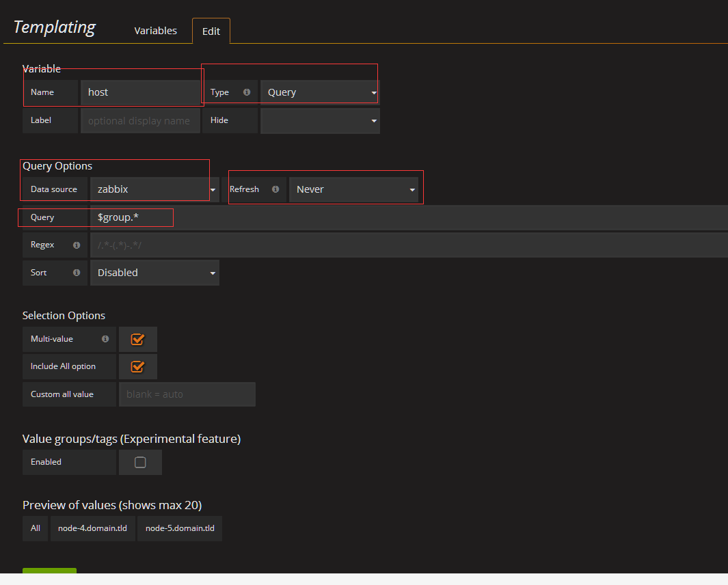This screenshot has width=728, height=585.
Task: Toggle the Multi-value checkbox
Action: (137, 339)
